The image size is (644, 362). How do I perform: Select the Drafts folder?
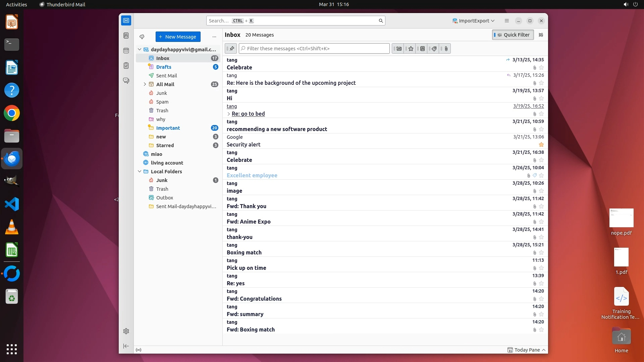point(164,67)
